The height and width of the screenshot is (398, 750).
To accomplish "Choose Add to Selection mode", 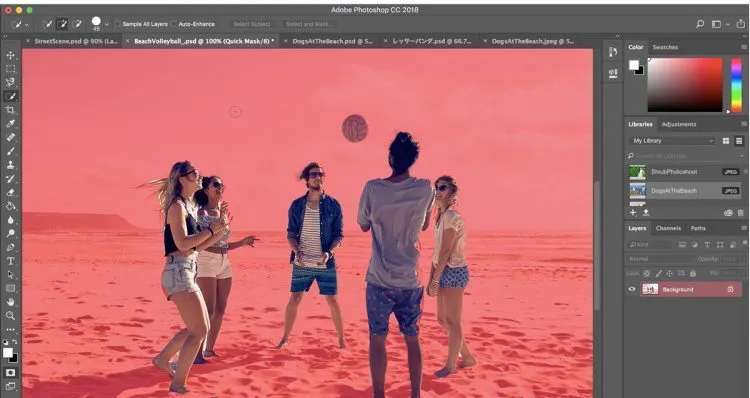I will [x=62, y=24].
